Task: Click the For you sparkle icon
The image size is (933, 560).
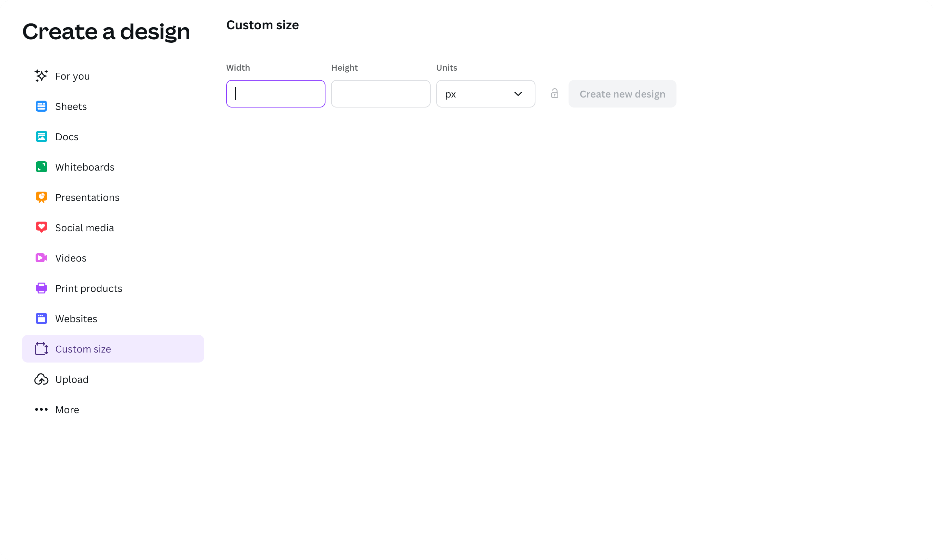Action: tap(41, 76)
